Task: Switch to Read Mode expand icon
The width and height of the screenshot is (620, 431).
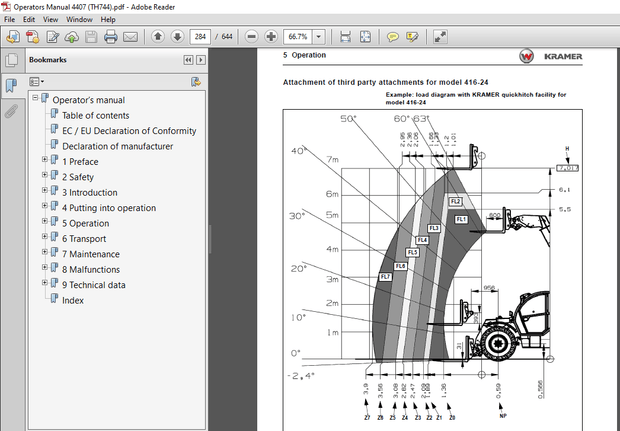Action: [440, 37]
